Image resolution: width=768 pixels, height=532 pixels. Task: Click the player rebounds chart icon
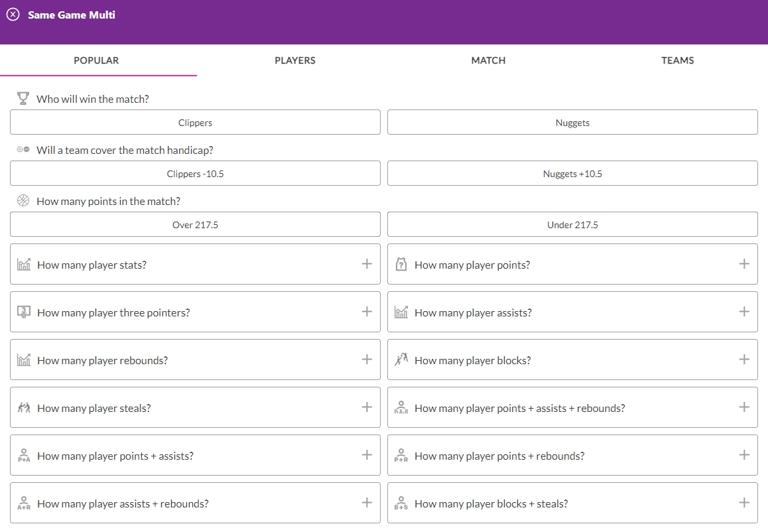[x=24, y=360]
